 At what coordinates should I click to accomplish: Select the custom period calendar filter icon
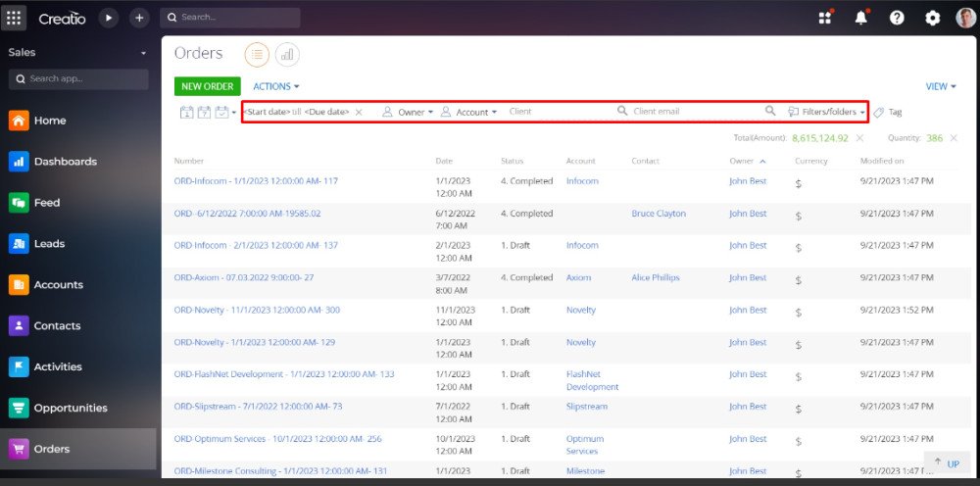coord(221,112)
